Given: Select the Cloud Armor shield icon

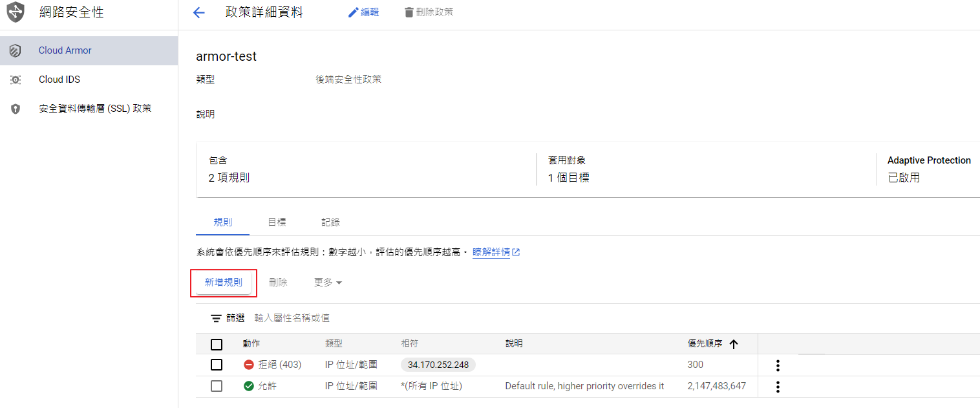Looking at the screenshot, I should click(x=16, y=50).
